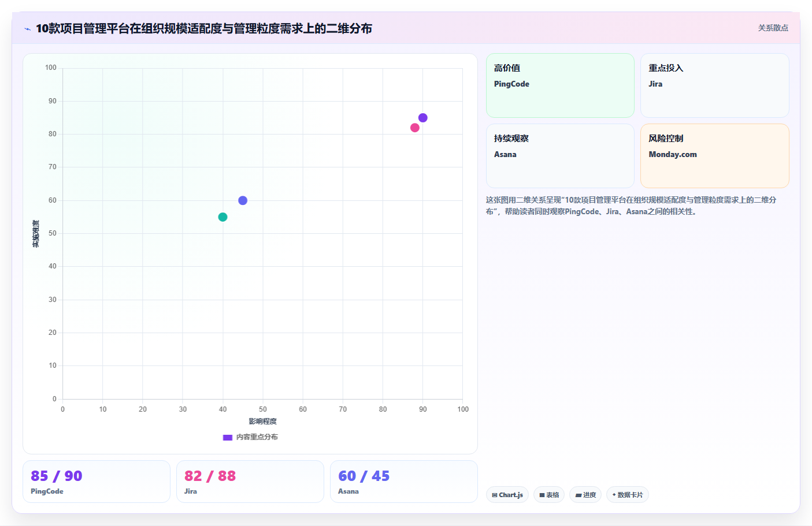The width and height of the screenshot is (812, 526).
Task: Click the 表格 tag chip
Action: (x=549, y=495)
